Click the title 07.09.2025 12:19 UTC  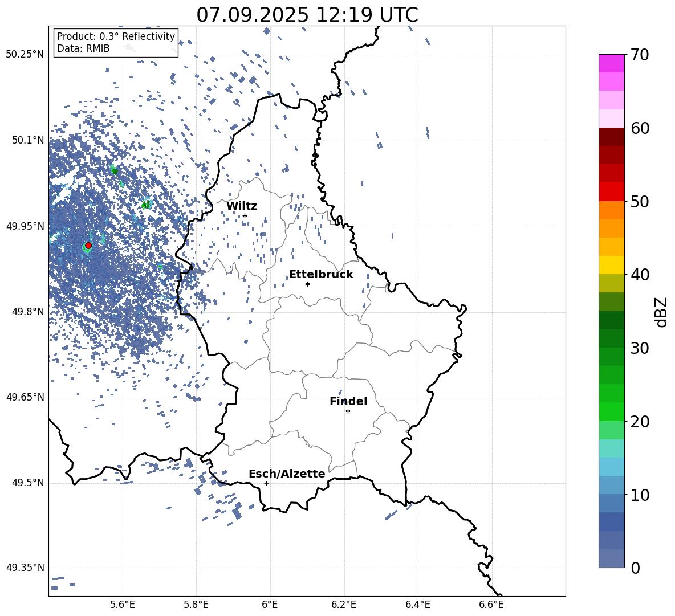(x=307, y=15)
